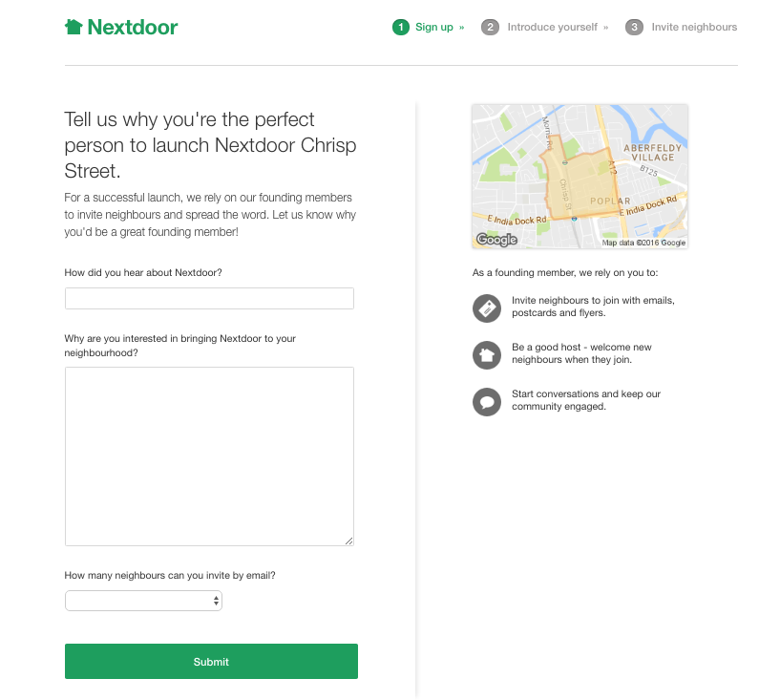Screen dimensions: 780x700
Task: Click the dropdown's up-down arrow indicator
Action: (216, 601)
